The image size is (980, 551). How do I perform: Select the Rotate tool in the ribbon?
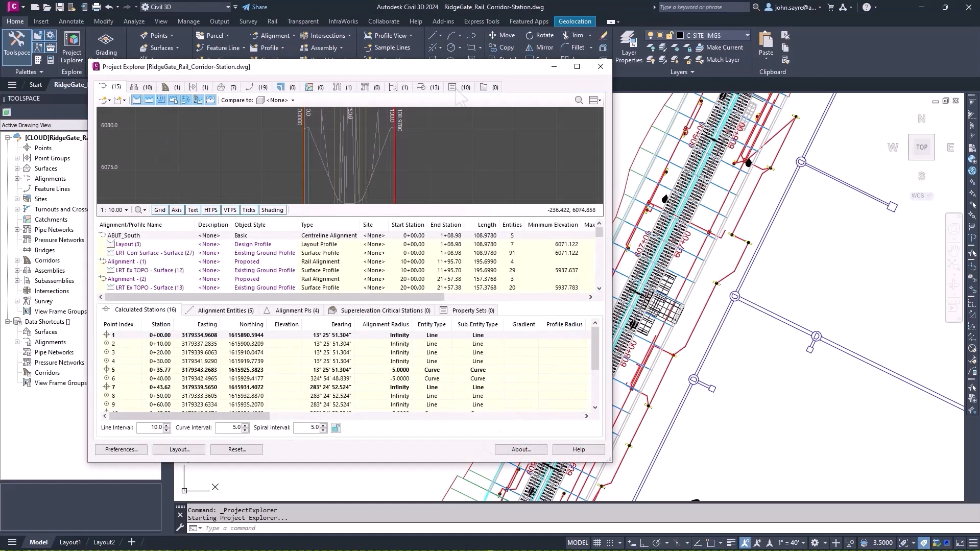pos(540,35)
